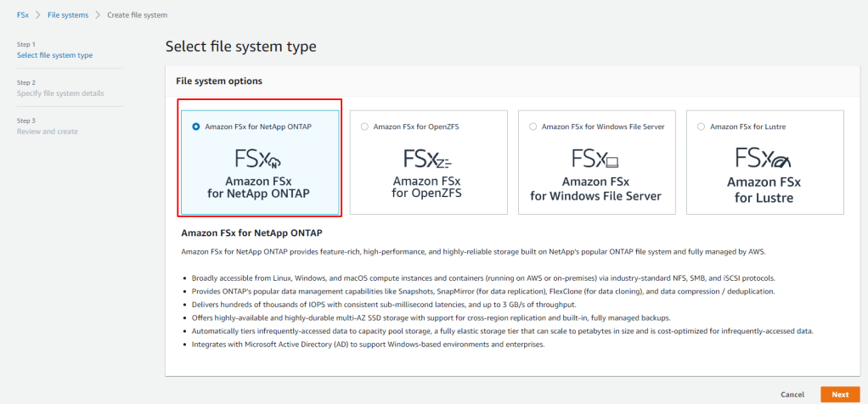Select Amazon FSx for NetApp ONTAP radio button
This screenshot has height=404, width=868.
point(196,126)
